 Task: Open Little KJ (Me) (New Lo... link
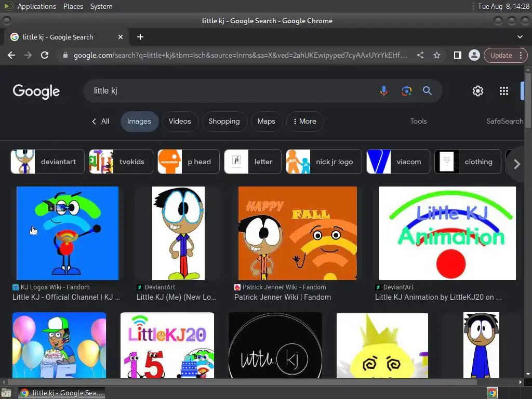tap(176, 297)
